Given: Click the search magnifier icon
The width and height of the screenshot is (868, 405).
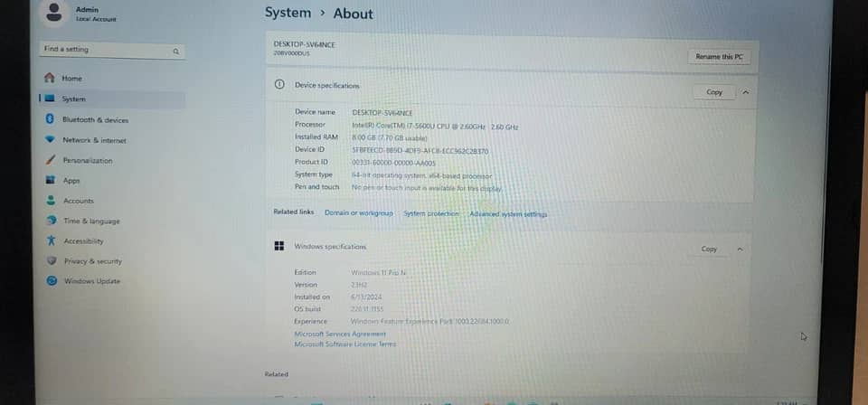Looking at the screenshot, I should point(176,52).
